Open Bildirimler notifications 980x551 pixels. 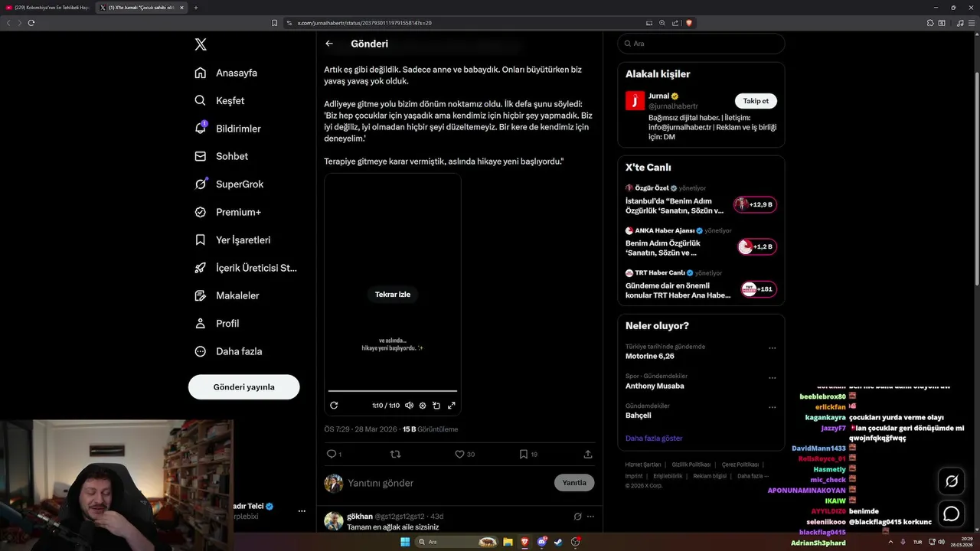(x=227, y=129)
